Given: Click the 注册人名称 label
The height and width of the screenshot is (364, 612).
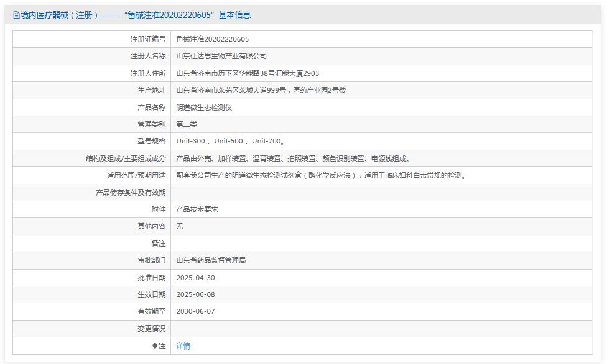Looking at the screenshot, I should [x=148, y=56].
